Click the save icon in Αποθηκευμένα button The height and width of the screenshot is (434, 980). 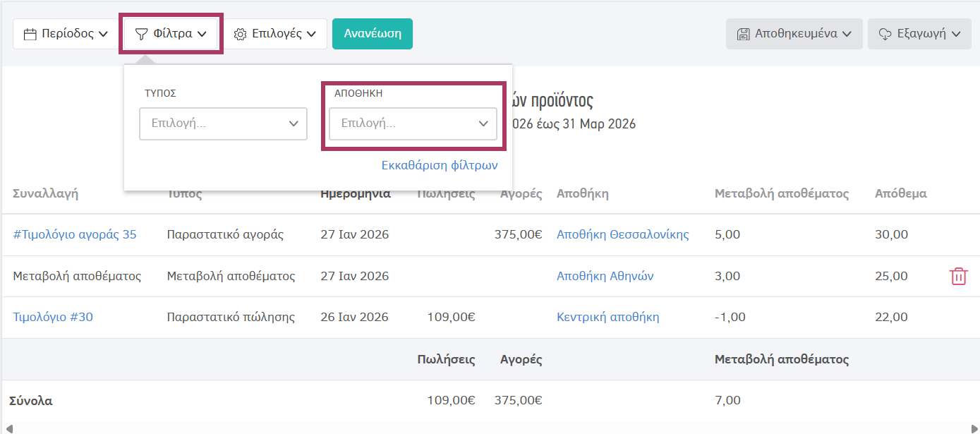coord(743,34)
